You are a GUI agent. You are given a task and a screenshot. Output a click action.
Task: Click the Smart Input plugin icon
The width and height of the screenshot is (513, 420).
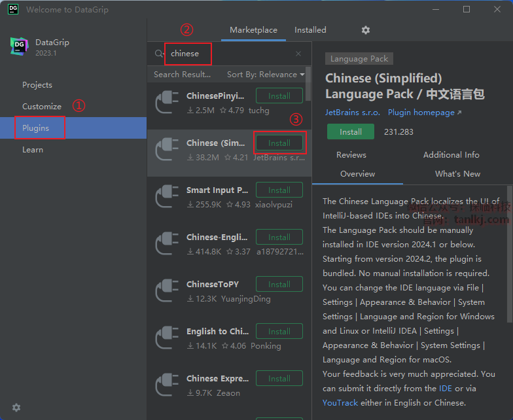pyautogui.click(x=167, y=196)
